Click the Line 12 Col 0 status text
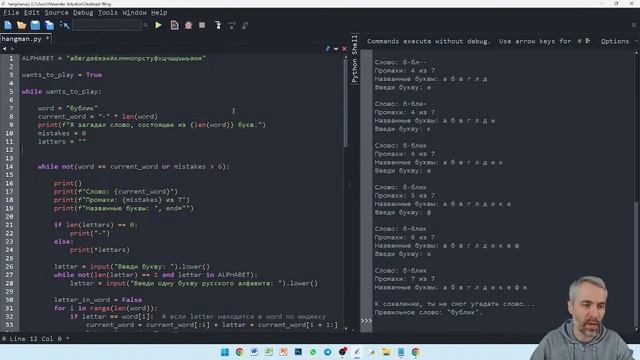The image size is (640, 360). point(36,339)
